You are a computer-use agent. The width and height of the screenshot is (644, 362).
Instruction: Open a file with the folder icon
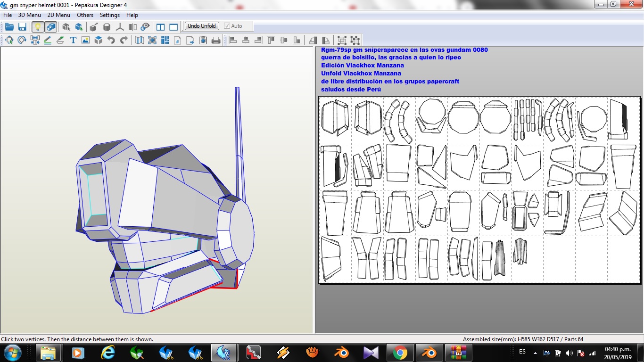click(x=9, y=27)
